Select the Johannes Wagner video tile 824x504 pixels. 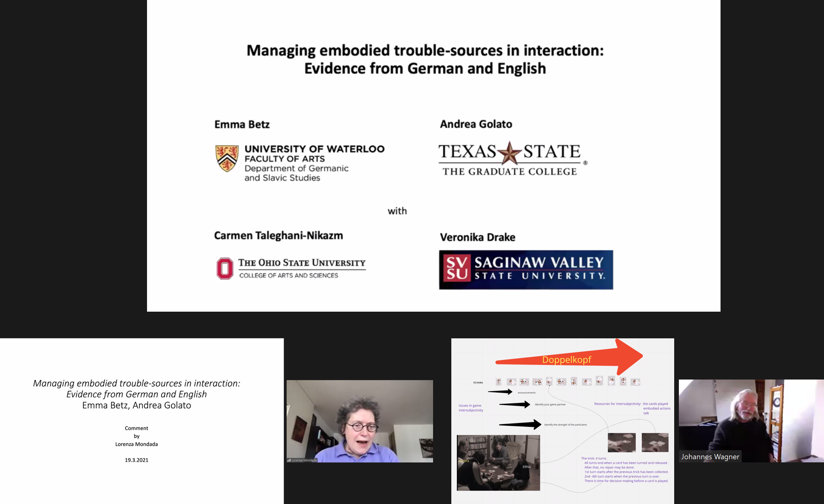tap(751, 421)
